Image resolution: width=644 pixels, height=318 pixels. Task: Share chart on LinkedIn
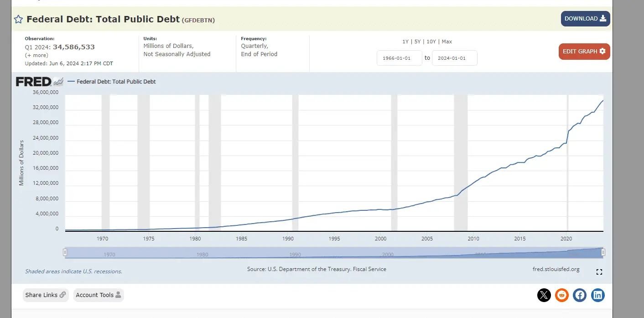click(x=597, y=295)
